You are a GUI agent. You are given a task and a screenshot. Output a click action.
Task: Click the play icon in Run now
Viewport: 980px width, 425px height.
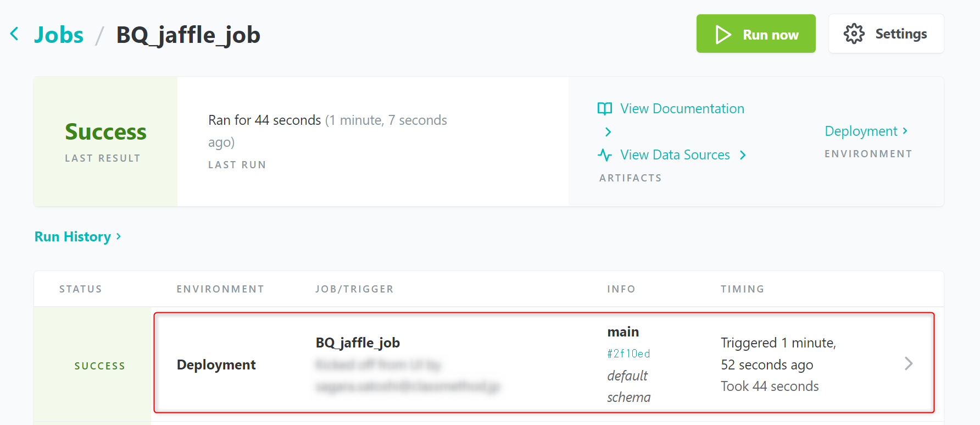[723, 35]
